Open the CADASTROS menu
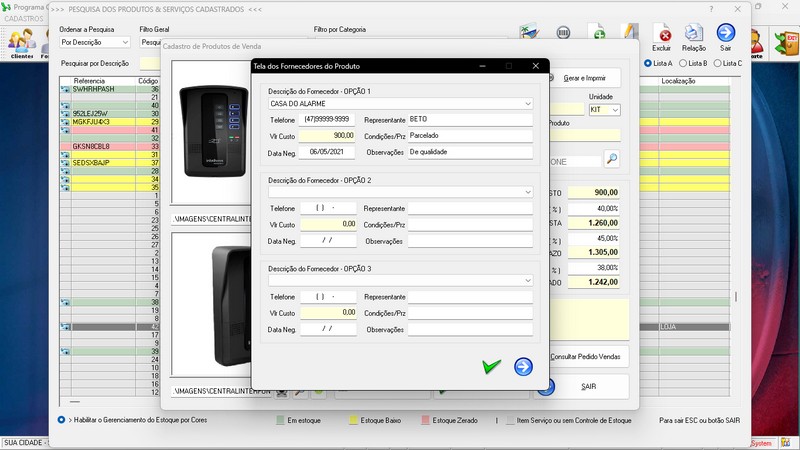The image size is (800, 450). pyautogui.click(x=22, y=20)
